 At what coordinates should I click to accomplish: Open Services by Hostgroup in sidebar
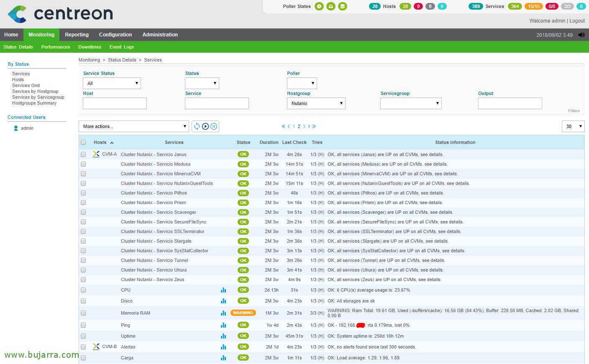click(35, 91)
